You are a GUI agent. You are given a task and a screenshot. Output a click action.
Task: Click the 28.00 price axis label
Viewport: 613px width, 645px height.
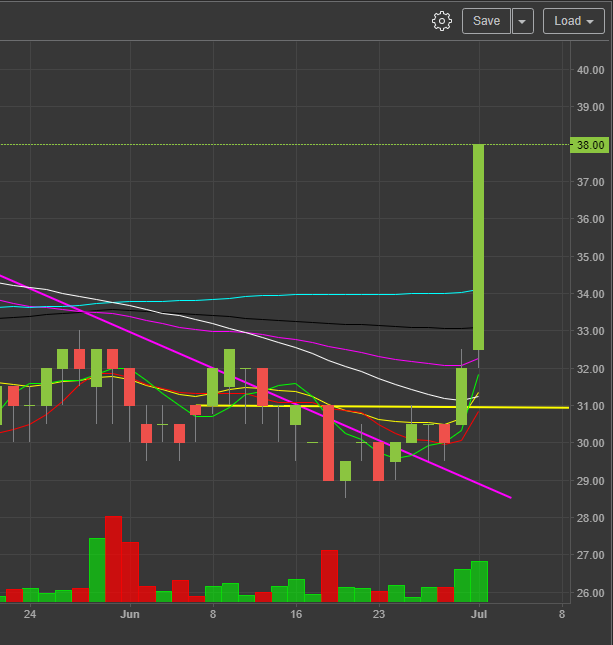[590, 518]
